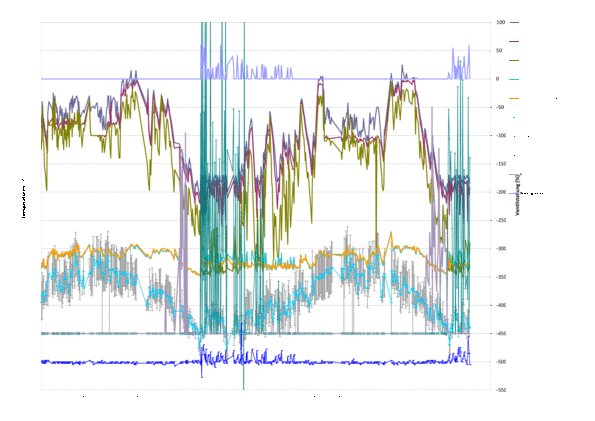Click the '-50' axis tick label
This screenshot has width=595, height=421.
click(500, 107)
